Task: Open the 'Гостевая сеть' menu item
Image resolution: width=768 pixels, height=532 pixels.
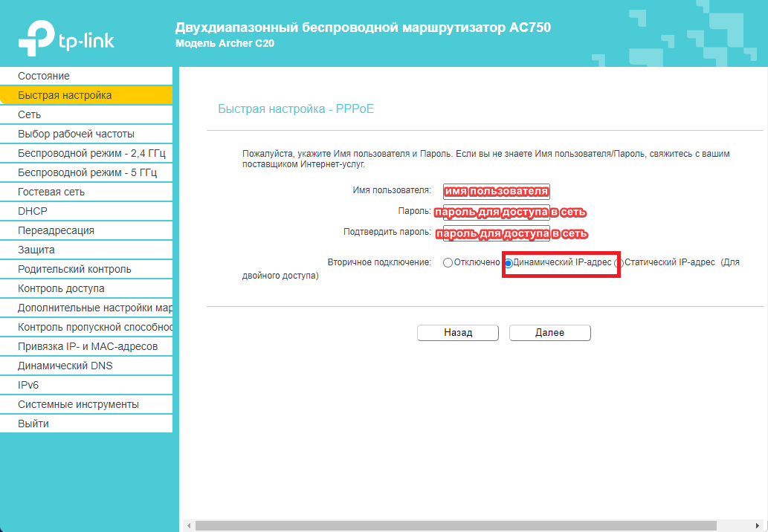Action: [x=51, y=192]
